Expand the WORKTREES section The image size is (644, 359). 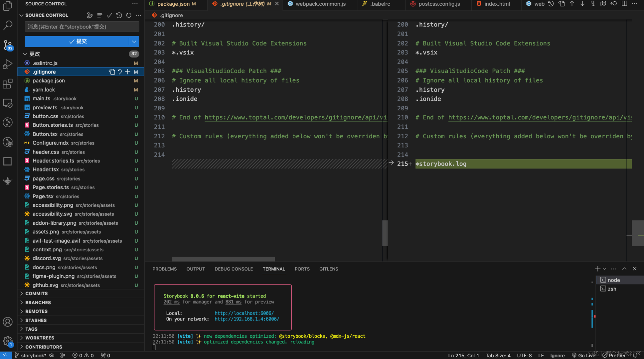(39, 338)
